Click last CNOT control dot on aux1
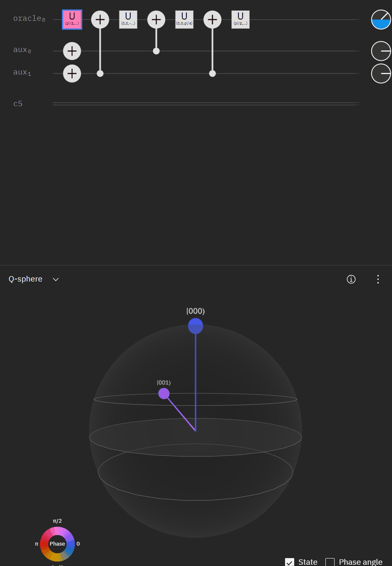The width and height of the screenshot is (392, 566). pyautogui.click(x=212, y=74)
